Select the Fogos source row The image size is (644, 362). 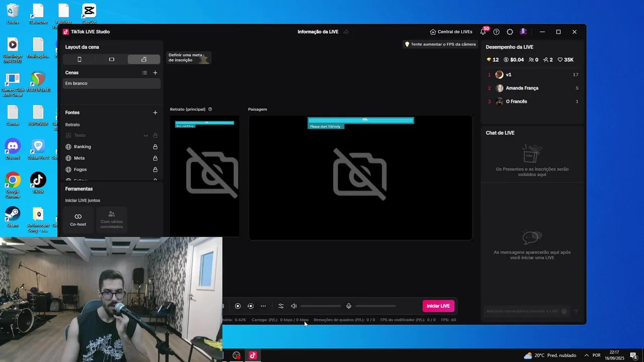(111, 170)
